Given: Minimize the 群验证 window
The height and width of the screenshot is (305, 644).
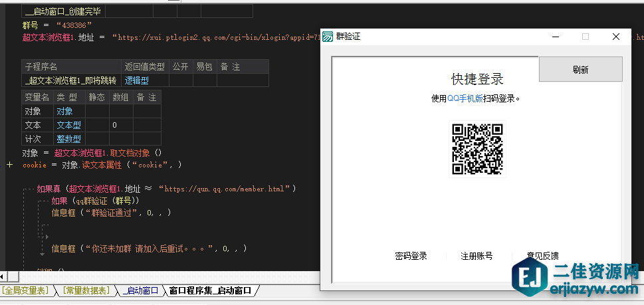Looking at the screenshot, I should [556, 37].
